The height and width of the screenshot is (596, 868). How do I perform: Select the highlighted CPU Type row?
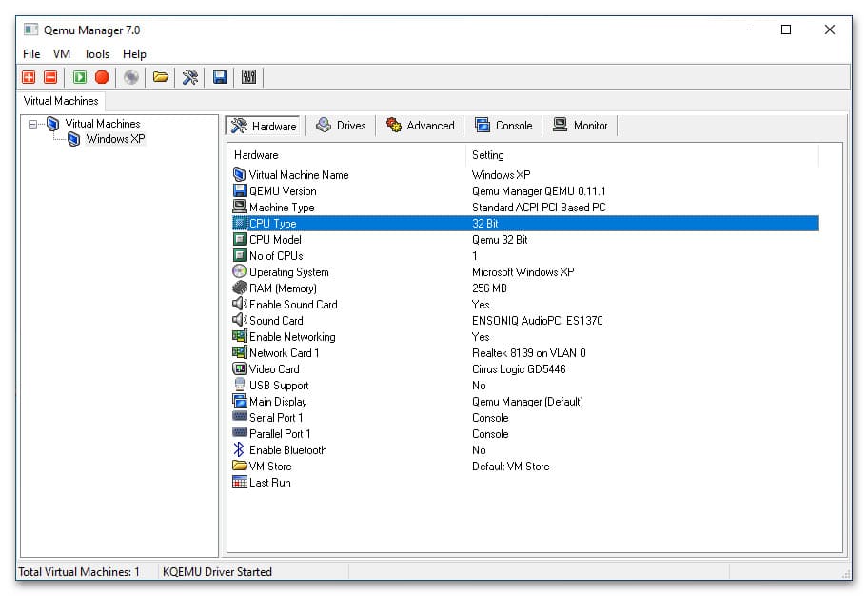pos(524,223)
